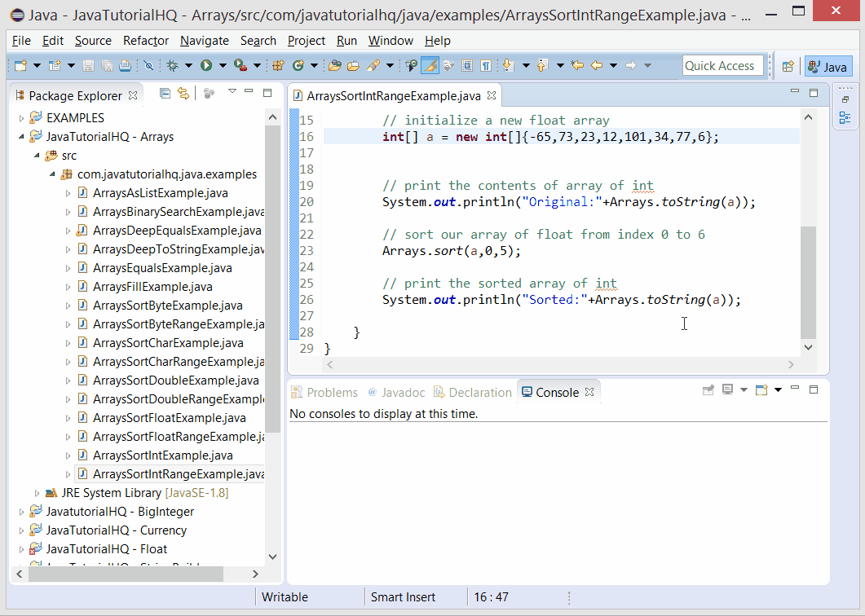Switch to the Problems tab
This screenshot has height=616, width=865.
click(x=324, y=392)
